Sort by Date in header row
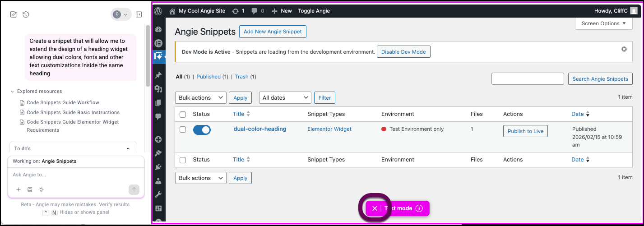The width and height of the screenshot is (644, 226). coord(580,114)
